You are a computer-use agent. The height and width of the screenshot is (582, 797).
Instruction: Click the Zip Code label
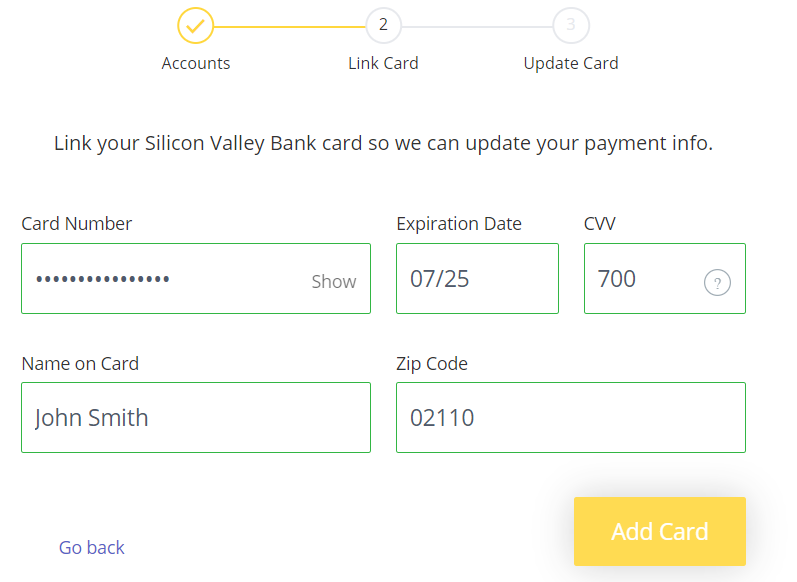click(432, 364)
